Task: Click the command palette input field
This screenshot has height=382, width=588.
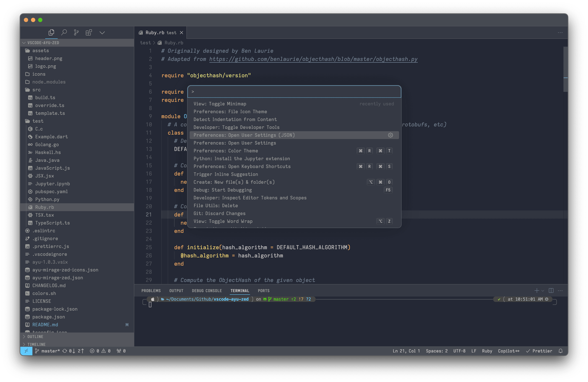Action: [294, 92]
